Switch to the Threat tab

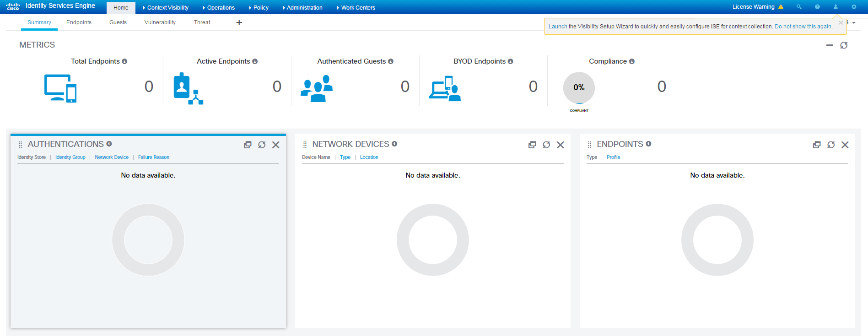point(202,22)
